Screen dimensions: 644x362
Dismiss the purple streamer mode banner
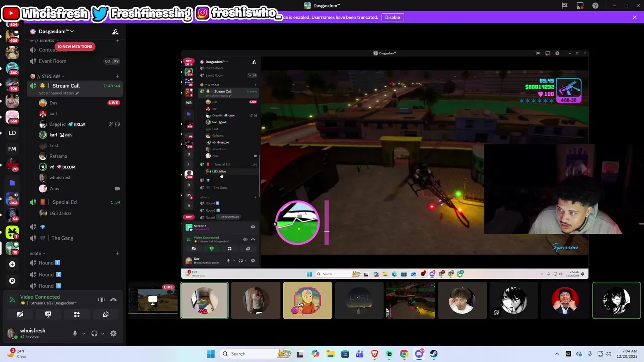[635, 17]
